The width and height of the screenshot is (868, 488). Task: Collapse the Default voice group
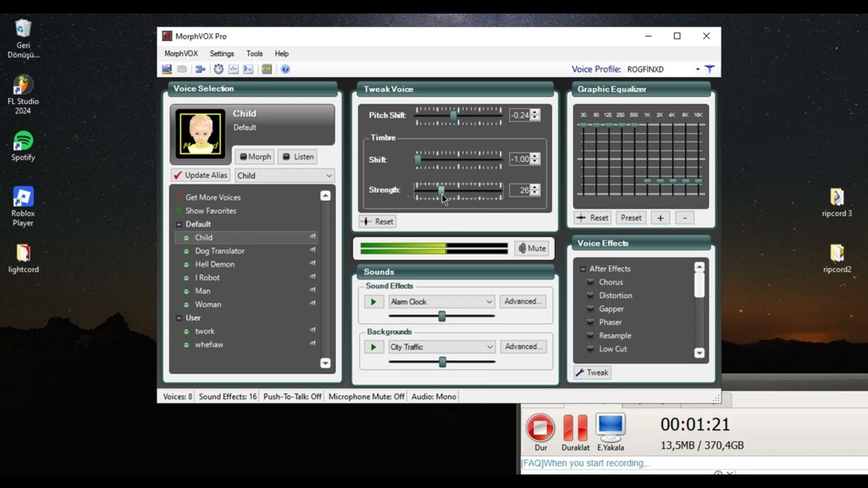click(x=179, y=224)
